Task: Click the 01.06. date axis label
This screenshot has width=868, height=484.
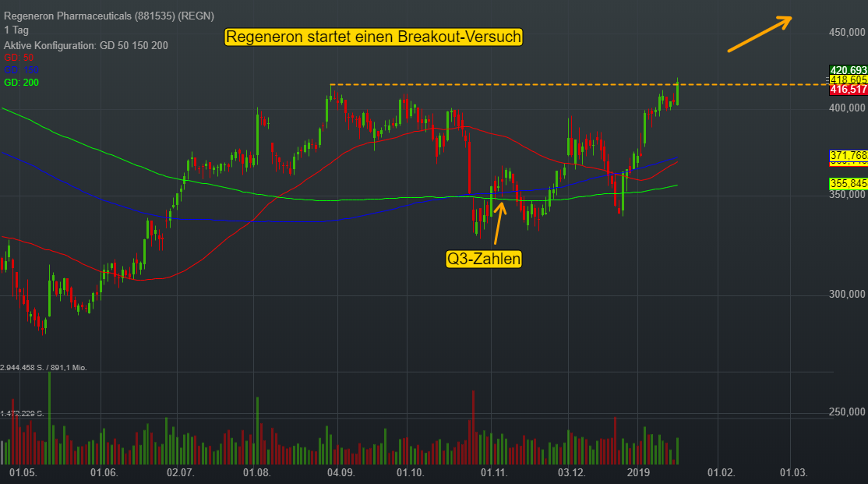Action: coord(104,472)
